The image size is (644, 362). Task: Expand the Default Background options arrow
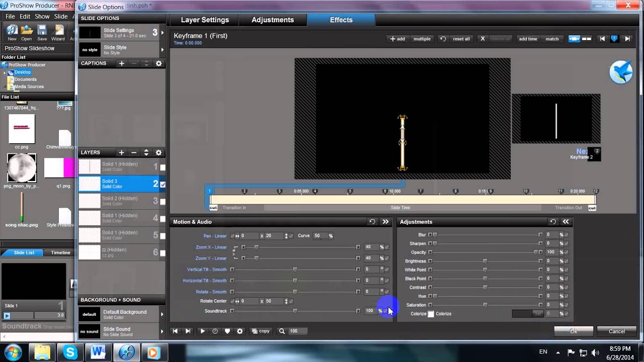[162, 314]
